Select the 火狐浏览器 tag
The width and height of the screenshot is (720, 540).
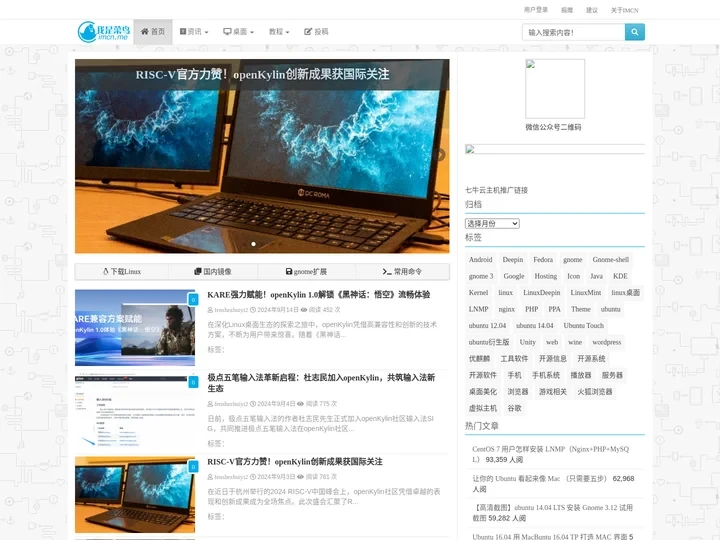595,392
